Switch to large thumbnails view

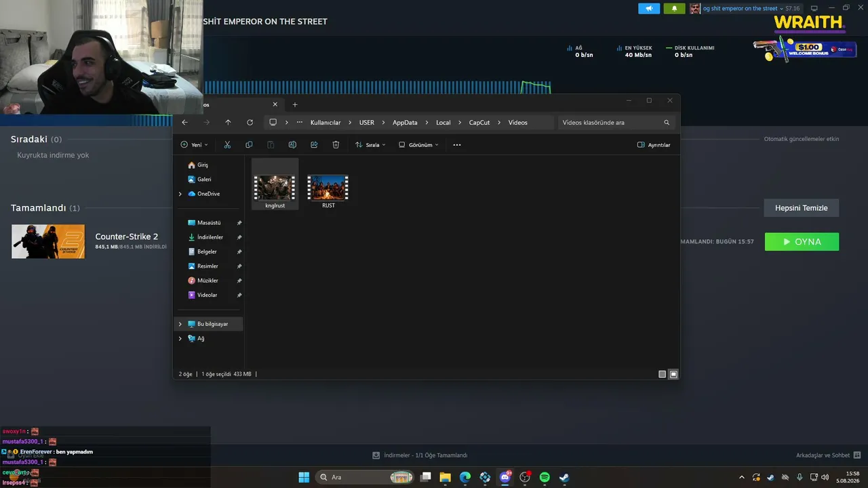pyautogui.click(x=673, y=374)
